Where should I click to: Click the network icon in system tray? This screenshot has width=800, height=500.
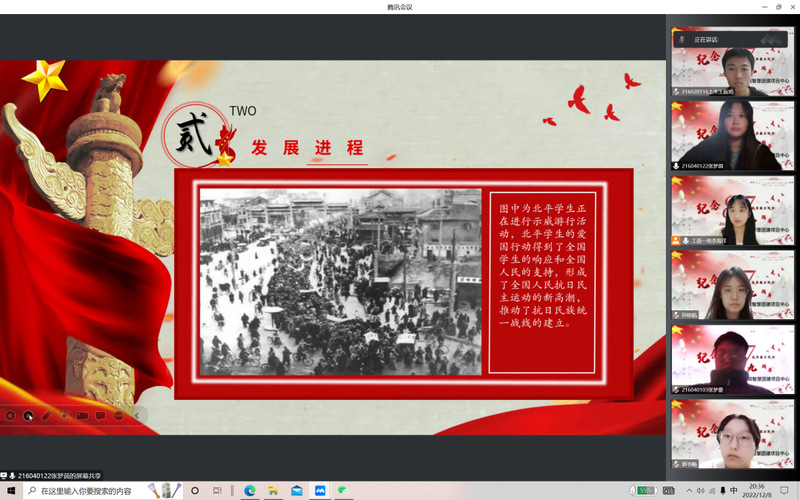[712, 490]
